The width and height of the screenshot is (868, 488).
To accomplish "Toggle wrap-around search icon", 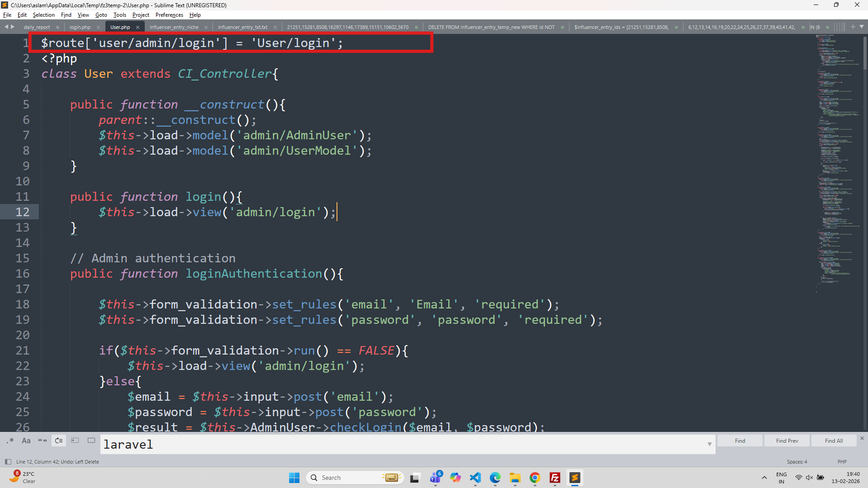I will [59, 441].
